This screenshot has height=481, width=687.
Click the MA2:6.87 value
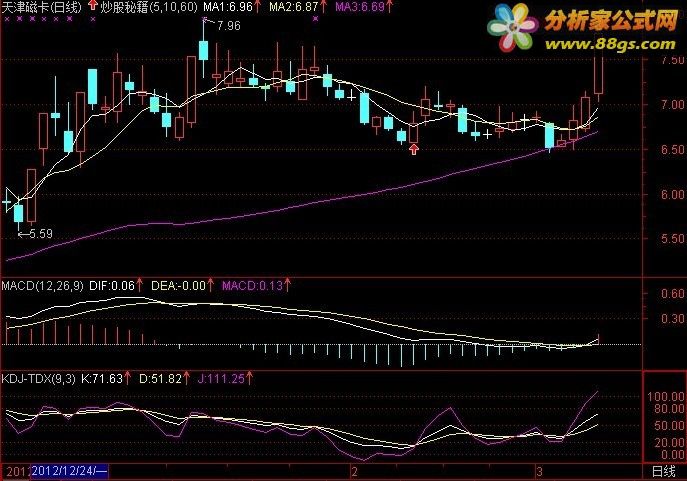[293, 7]
